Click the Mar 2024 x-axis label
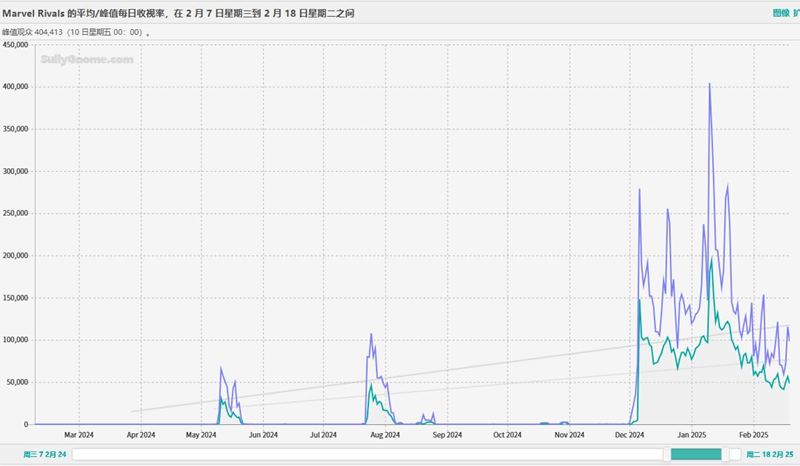This screenshot has width=800, height=466. tap(78, 435)
